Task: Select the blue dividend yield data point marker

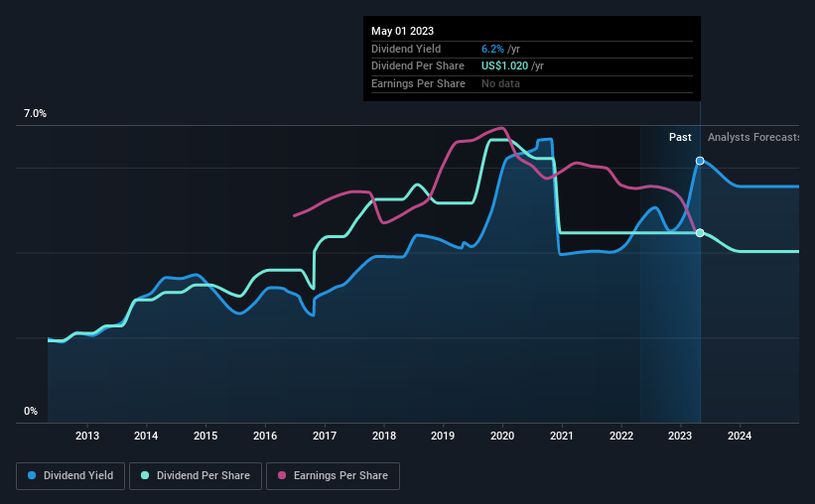Action: pos(700,161)
